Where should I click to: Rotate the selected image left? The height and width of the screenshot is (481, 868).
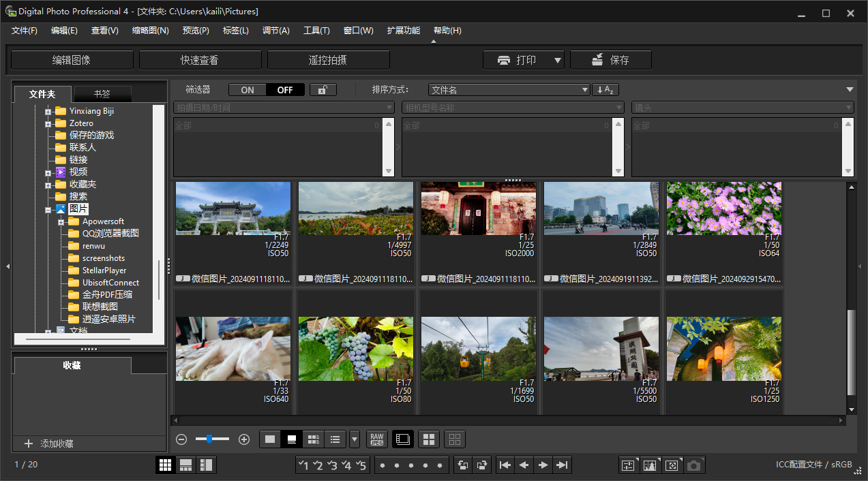click(x=463, y=465)
